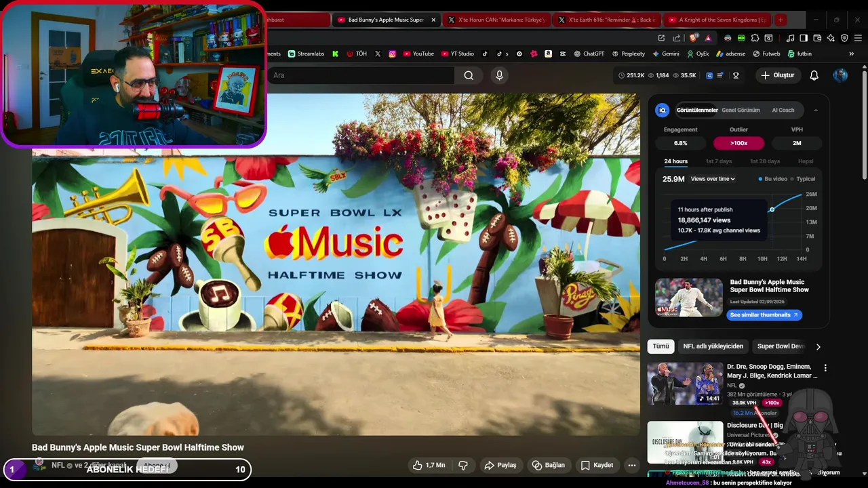Select the 24 hours range tab

(x=675, y=161)
